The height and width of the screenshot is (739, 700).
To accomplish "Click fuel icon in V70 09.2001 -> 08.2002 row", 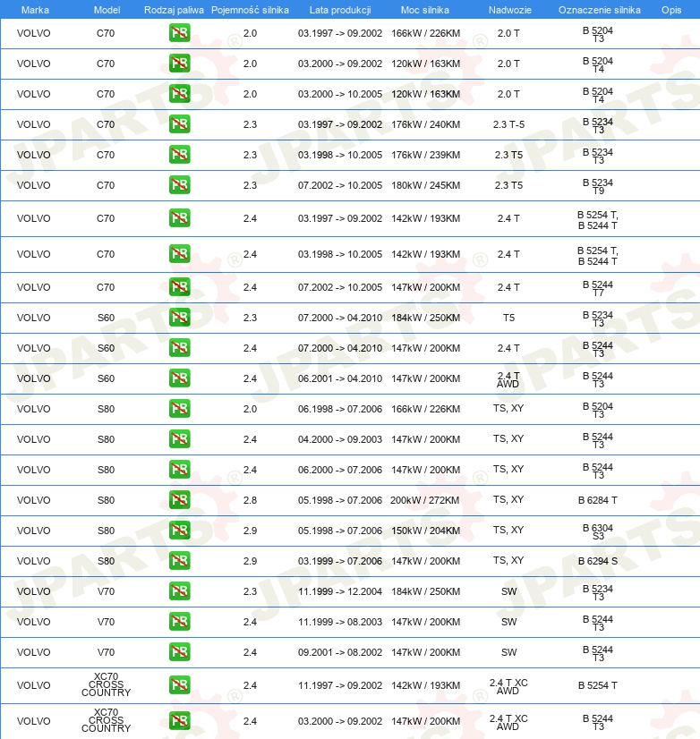I will pos(179,652).
